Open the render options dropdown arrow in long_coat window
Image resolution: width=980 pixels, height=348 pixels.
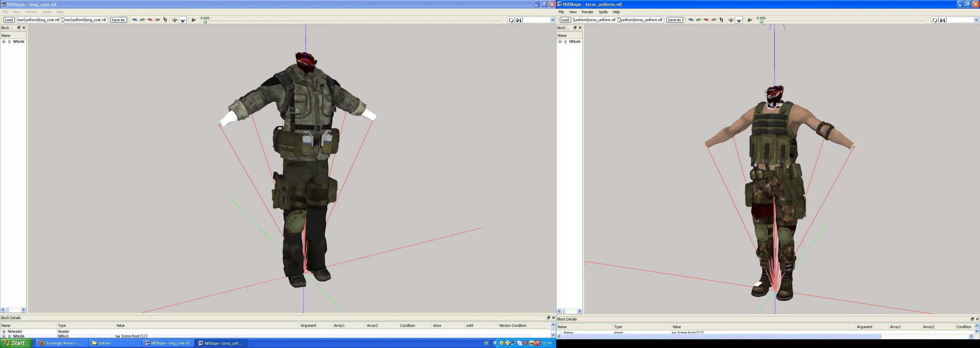[x=183, y=20]
